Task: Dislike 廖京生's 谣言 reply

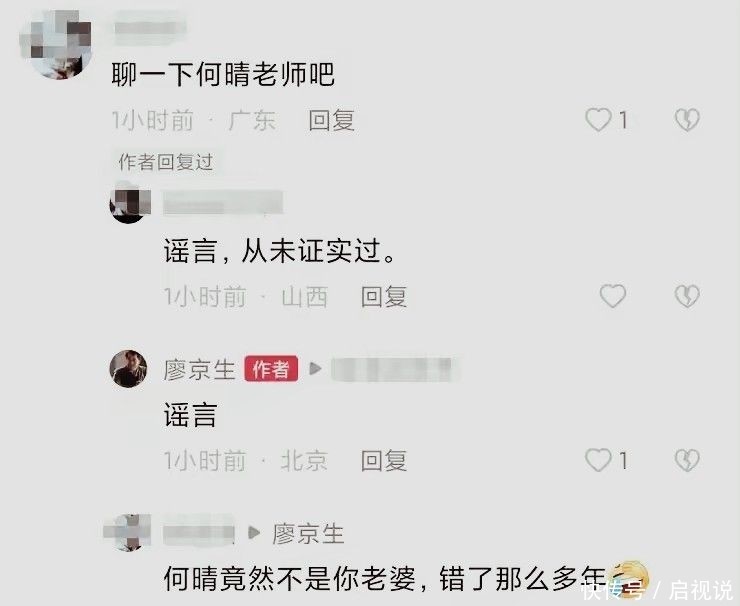Action: (687, 460)
